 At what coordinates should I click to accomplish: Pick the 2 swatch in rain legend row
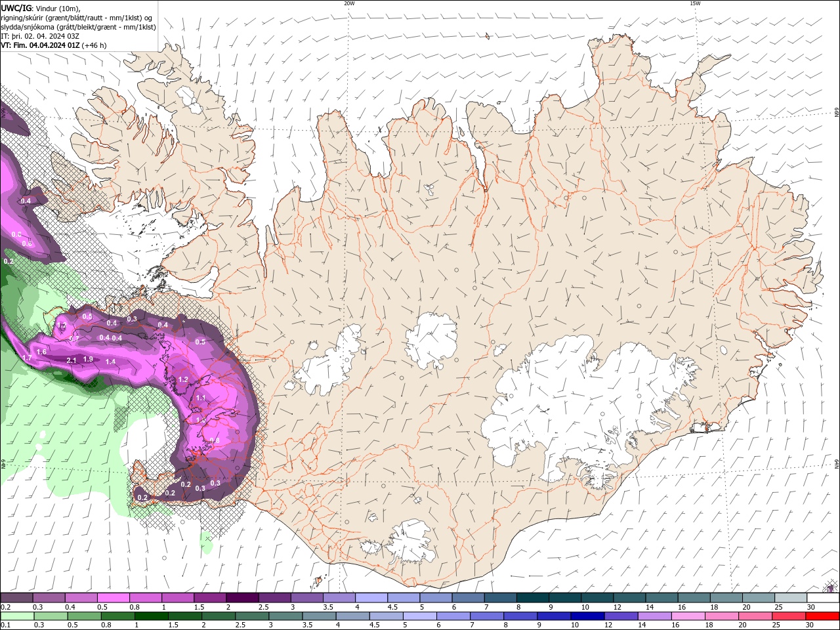pos(218,616)
